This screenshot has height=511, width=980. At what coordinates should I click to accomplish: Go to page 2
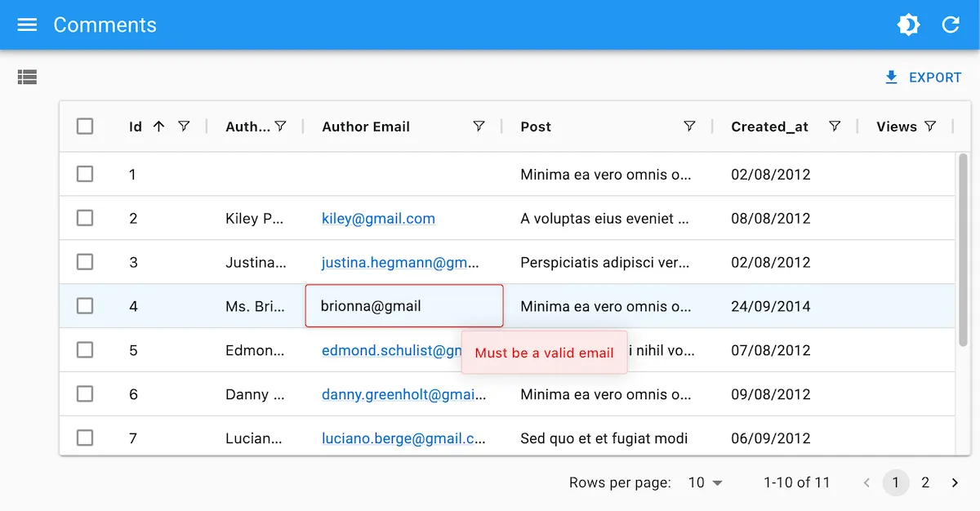pos(925,482)
